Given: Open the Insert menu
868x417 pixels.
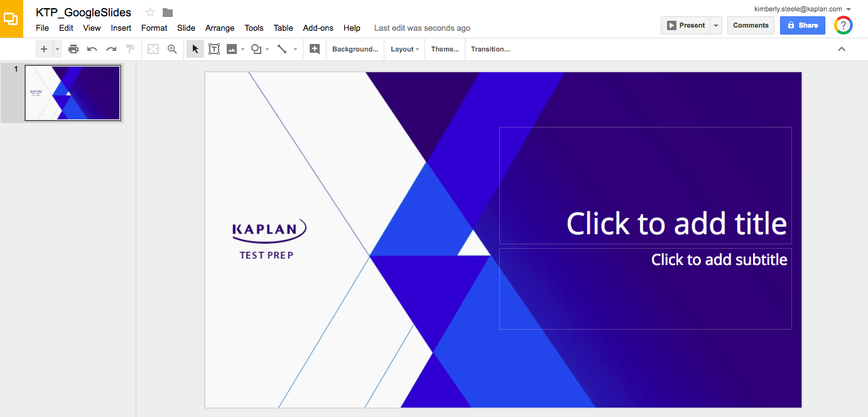Looking at the screenshot, I should [121, 28].
